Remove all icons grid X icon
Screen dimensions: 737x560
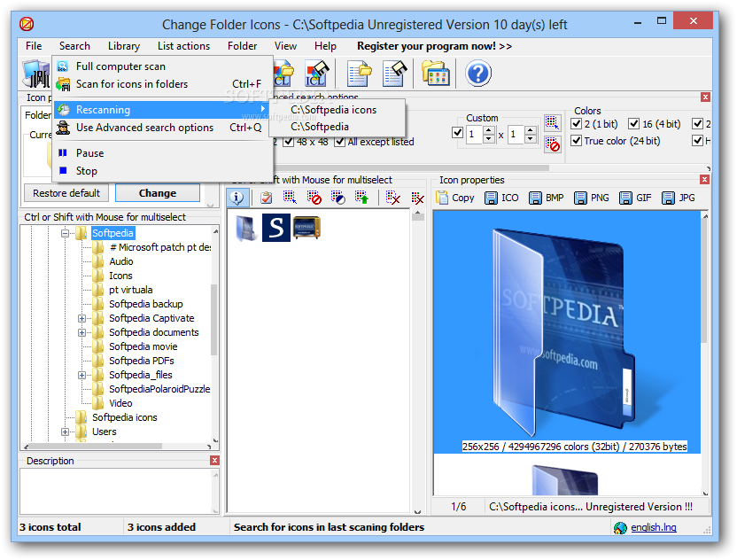click(x=417, y=198)
